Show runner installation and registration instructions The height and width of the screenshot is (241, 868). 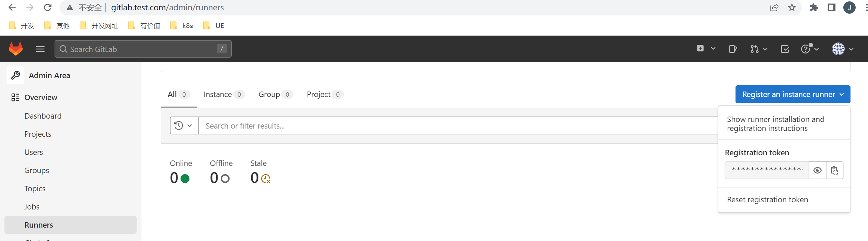coord(776,124)
